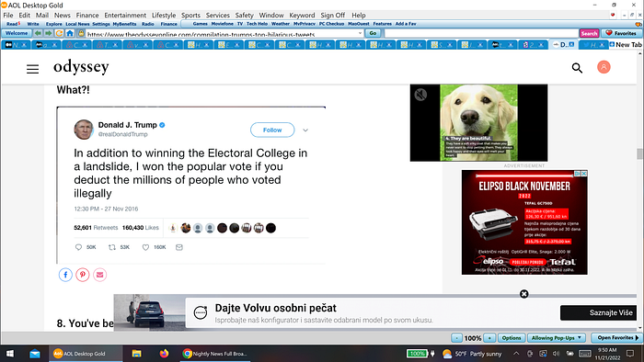Open the address bar history dropdown

click(x=361, y=33)
